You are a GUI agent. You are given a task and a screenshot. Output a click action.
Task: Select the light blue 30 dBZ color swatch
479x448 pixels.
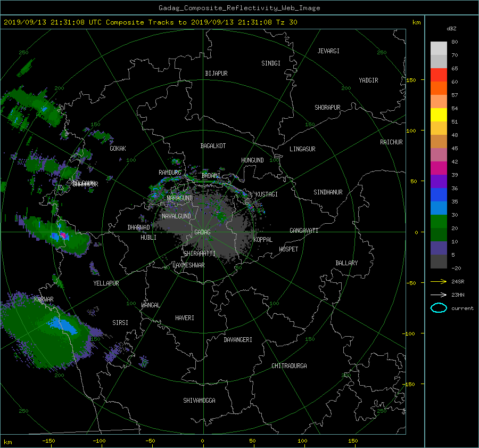click(439, 208)
